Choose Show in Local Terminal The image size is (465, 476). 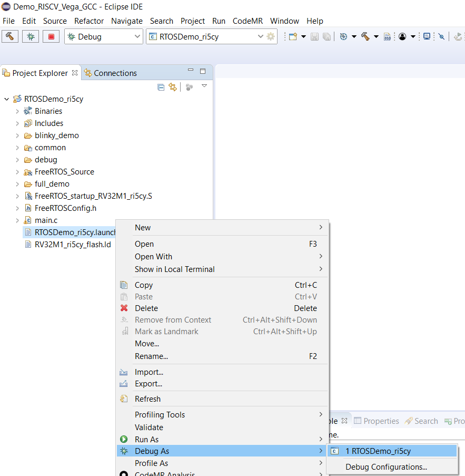pyautogui.click(x=222, y=269)
